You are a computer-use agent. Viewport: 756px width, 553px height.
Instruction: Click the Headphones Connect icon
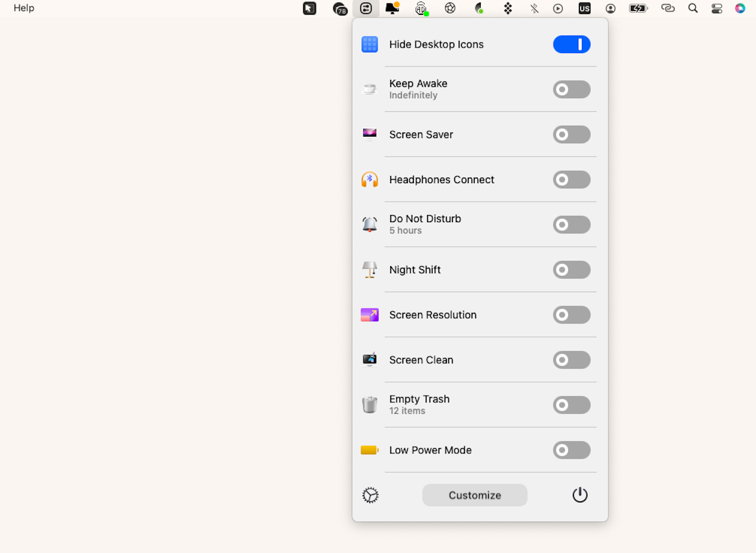click(369, 180)
